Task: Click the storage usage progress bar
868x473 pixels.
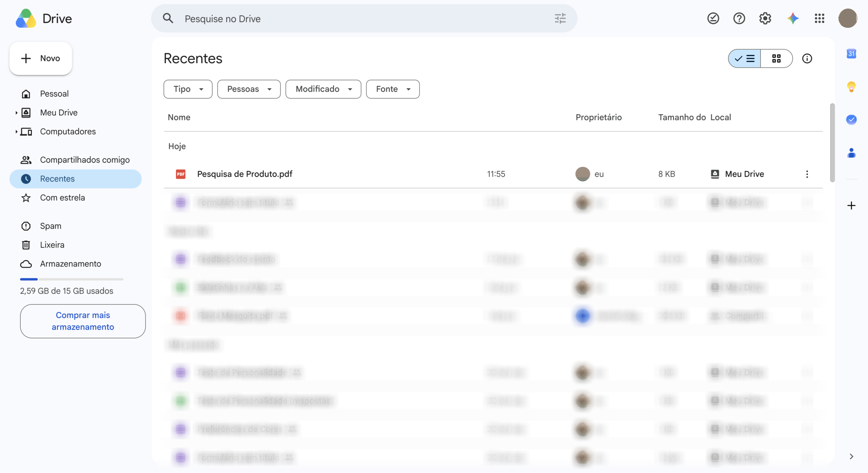Action: click(x=72, y=279)
